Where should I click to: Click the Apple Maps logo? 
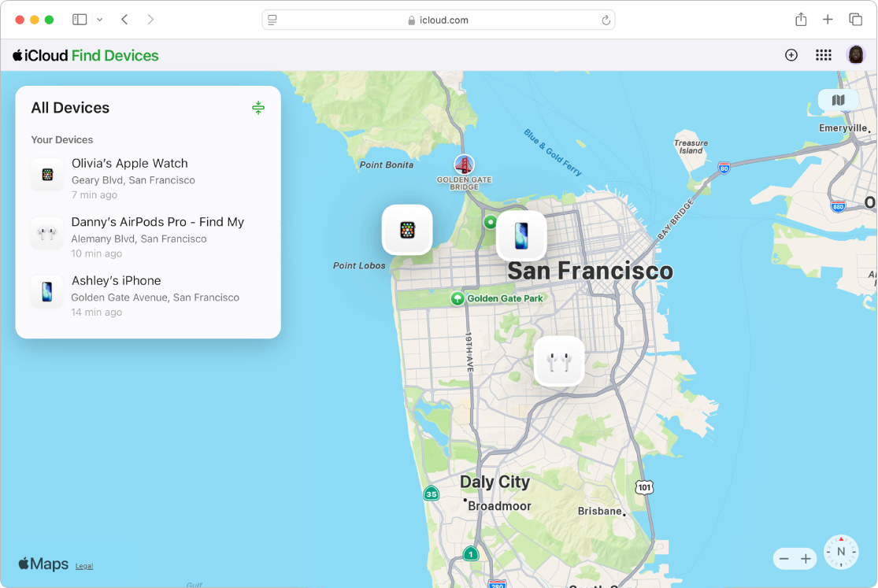pyautogui.click(x=43, y=564)
